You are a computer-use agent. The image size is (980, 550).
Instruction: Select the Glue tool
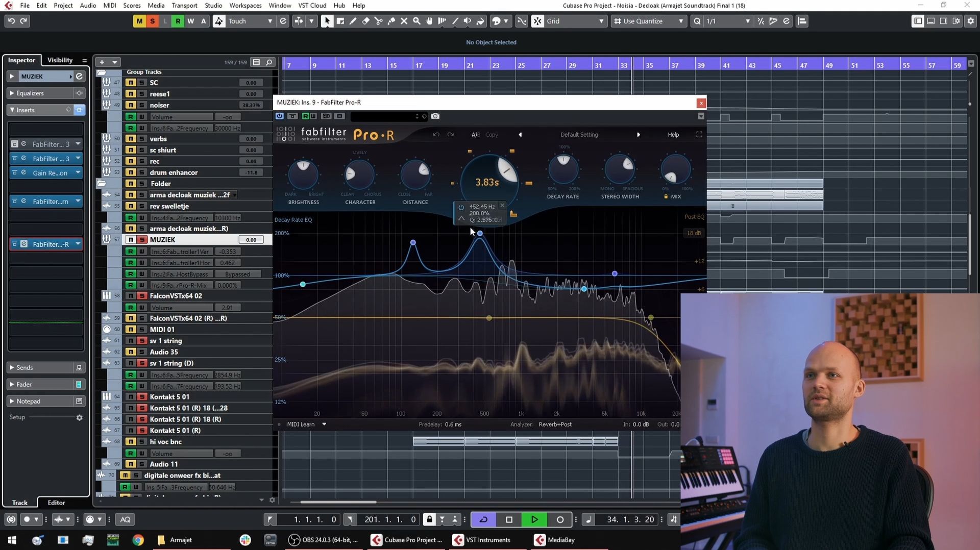[391, 21]
